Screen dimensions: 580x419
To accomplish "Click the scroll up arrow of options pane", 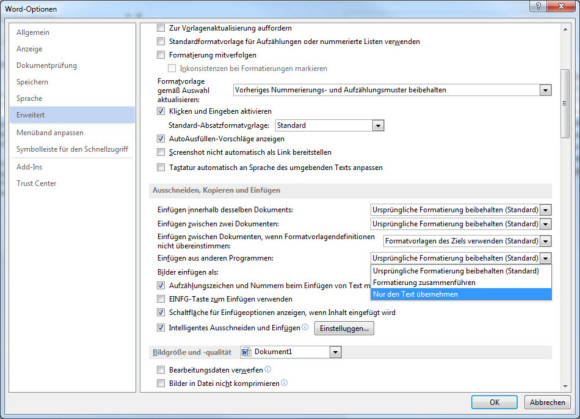I will click(x=565, y=29).
